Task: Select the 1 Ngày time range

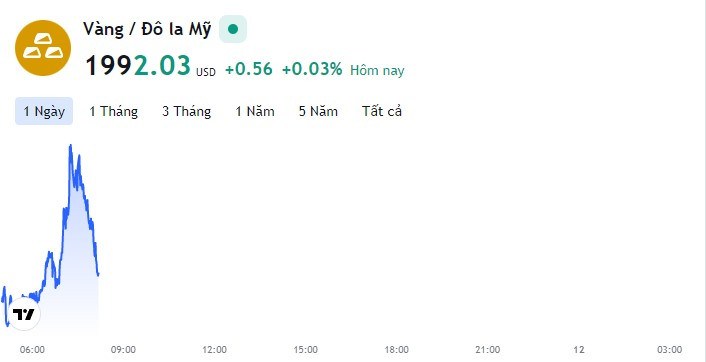Action: (x=44, y=111)
